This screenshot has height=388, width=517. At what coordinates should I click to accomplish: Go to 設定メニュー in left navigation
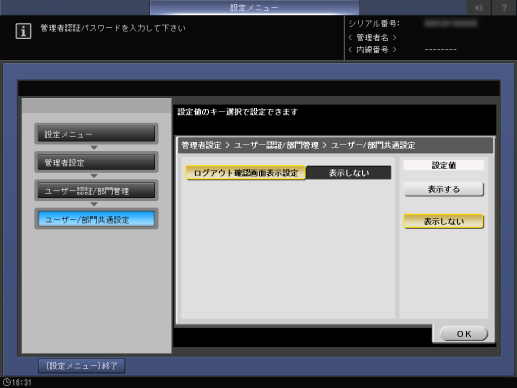pos(96,134)
